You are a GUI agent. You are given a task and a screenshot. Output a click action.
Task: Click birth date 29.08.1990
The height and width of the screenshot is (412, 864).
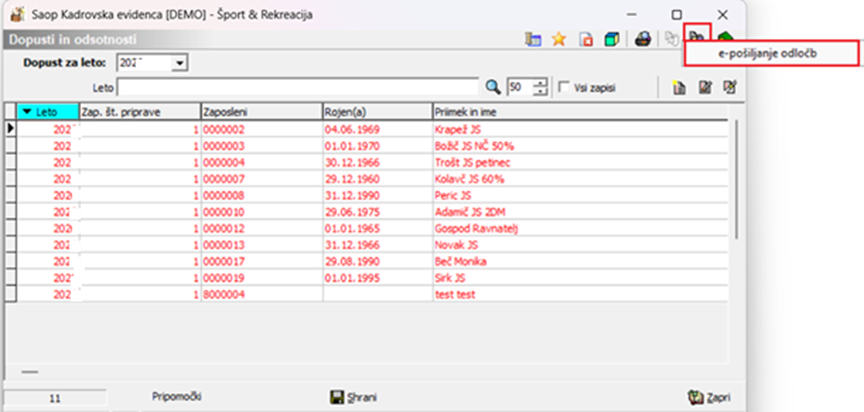point(352,261)
